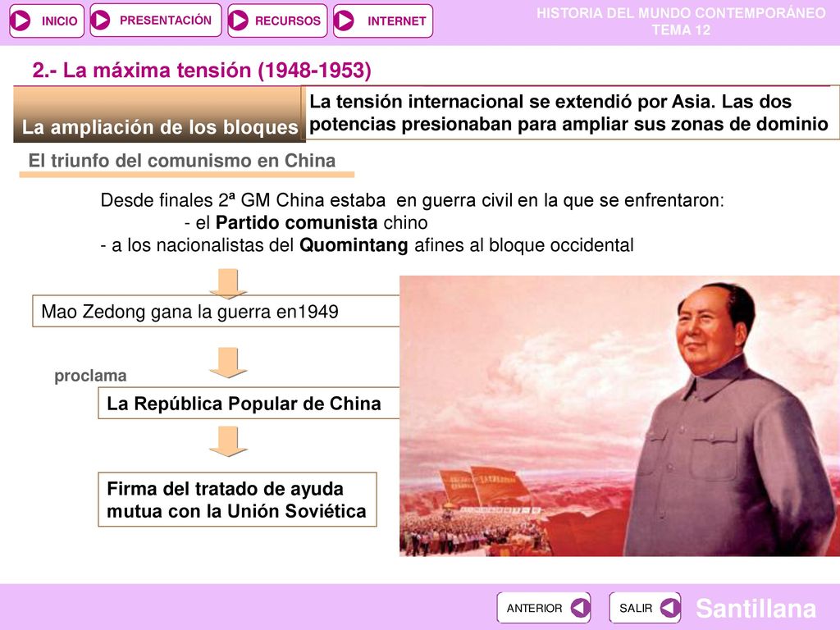
Task: Click the play icon on INICIO button
Action: point(22,21)
